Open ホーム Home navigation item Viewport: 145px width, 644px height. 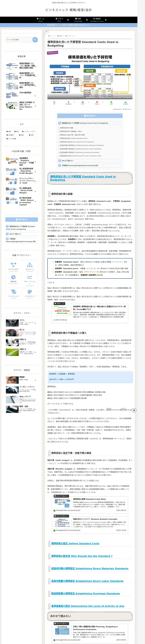[x=40, y=20]
